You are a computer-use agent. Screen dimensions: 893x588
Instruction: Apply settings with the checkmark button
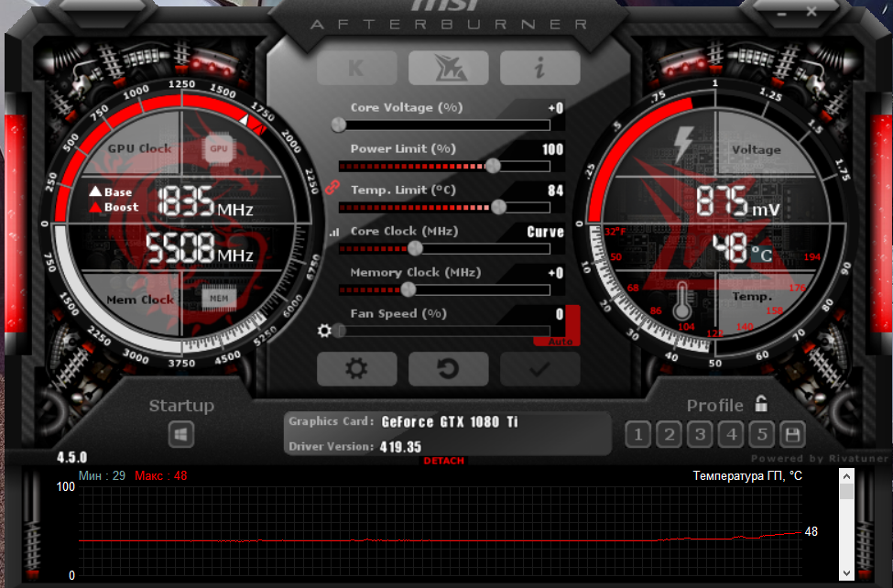[539, 368]
